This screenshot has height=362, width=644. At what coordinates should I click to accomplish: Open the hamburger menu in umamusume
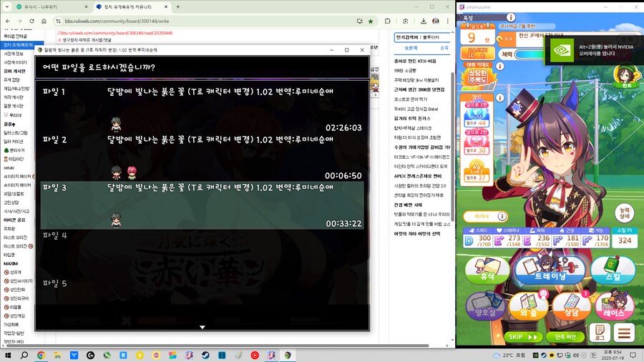pyautogui.click(x=624, y=332)
